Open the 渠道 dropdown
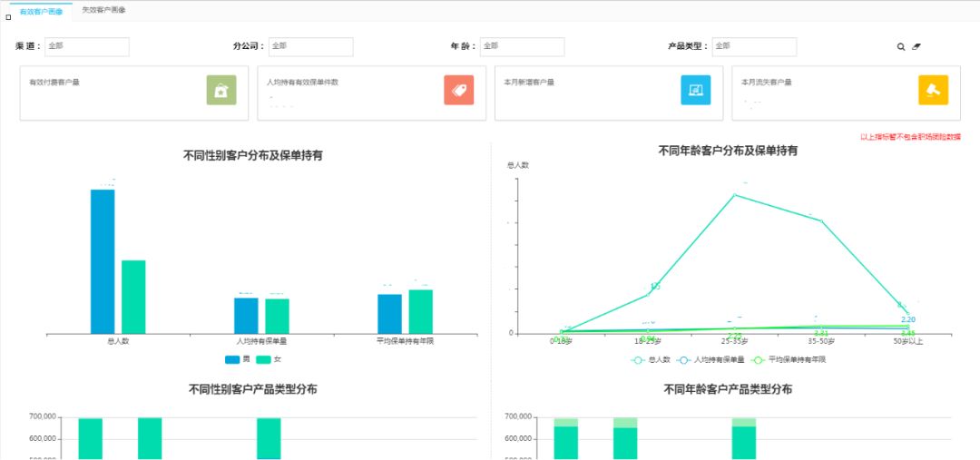 87,46
